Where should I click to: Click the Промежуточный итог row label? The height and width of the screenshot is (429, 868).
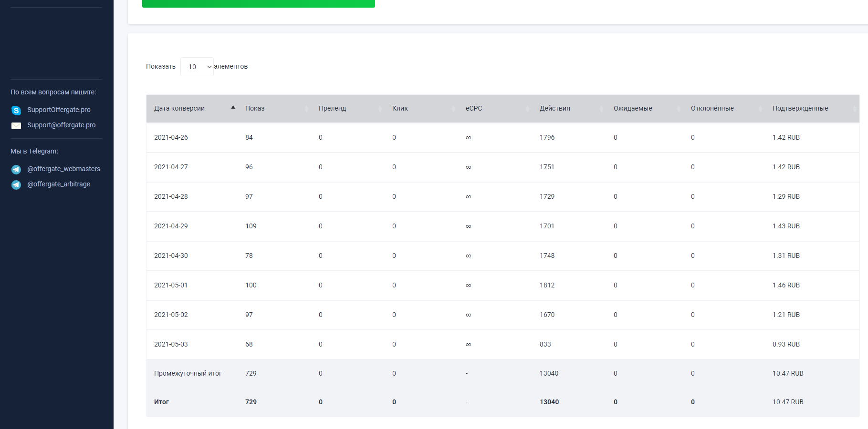(x=188, y=373)
